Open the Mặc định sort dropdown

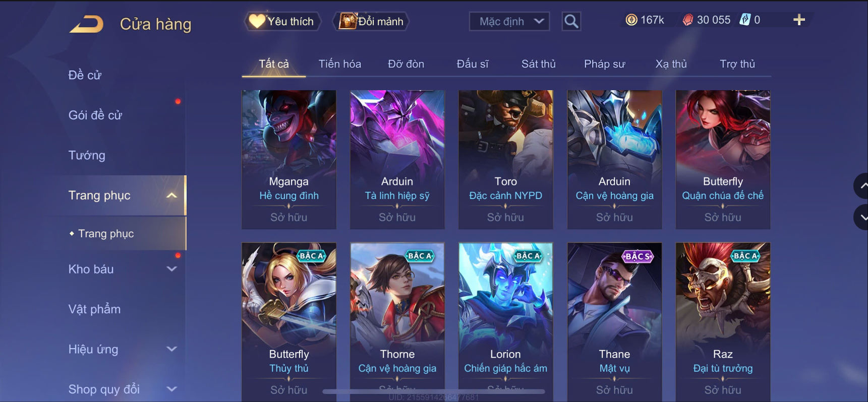click(509, 21)
